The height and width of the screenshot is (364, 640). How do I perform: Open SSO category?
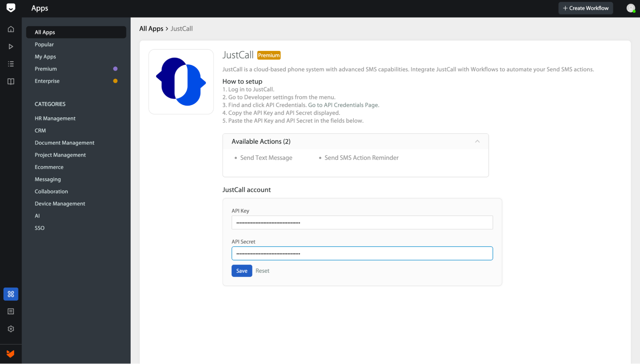[40, 228]
